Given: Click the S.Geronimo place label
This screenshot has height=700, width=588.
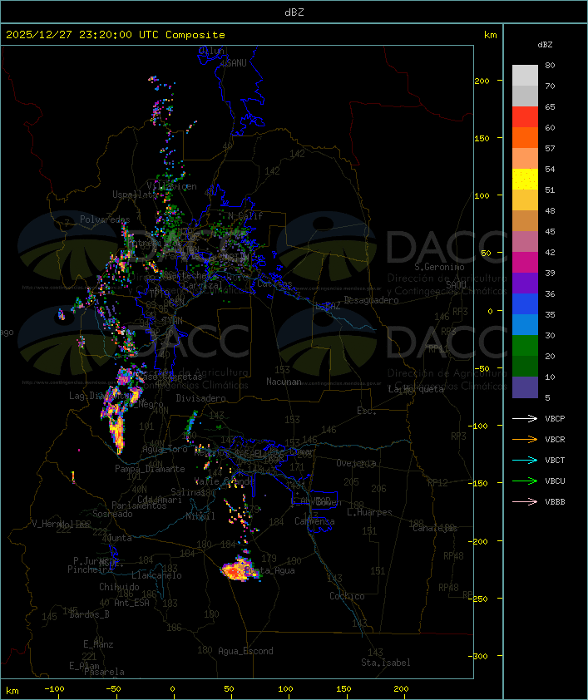Looking at the screenshot, I should (439, 267).
